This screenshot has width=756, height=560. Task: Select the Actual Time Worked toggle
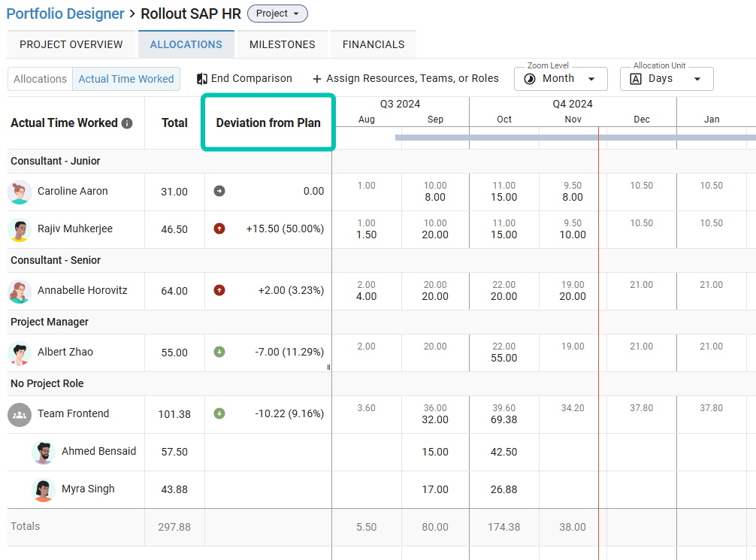tap(126, 79)
